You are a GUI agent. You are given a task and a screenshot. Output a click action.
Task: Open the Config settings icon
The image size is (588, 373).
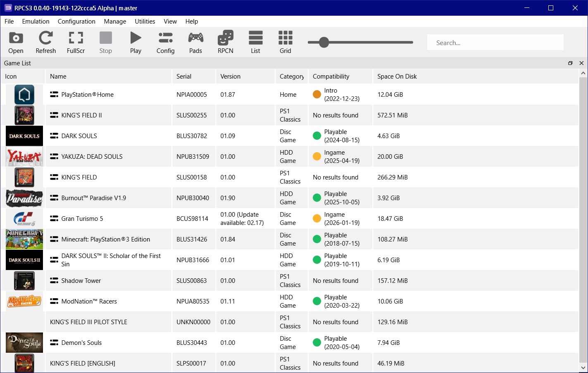click(x=165, y=42)
